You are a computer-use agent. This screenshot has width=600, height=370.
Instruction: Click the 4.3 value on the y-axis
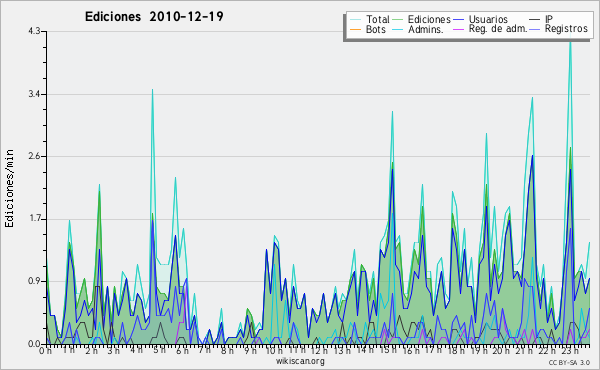34,31
